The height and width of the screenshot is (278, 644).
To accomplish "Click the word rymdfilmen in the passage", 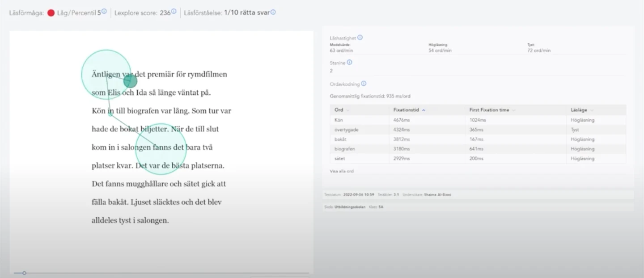I will click(x=207, y=75).
